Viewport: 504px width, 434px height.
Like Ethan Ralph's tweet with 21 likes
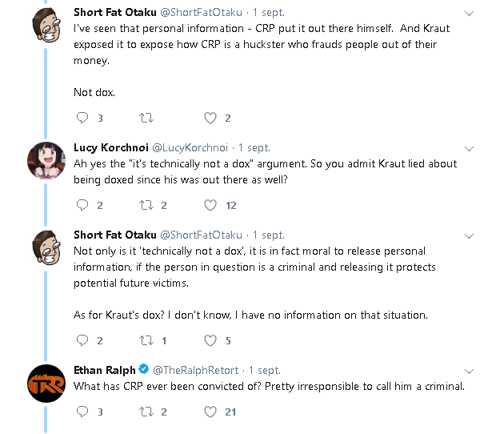tap(210, 412)
